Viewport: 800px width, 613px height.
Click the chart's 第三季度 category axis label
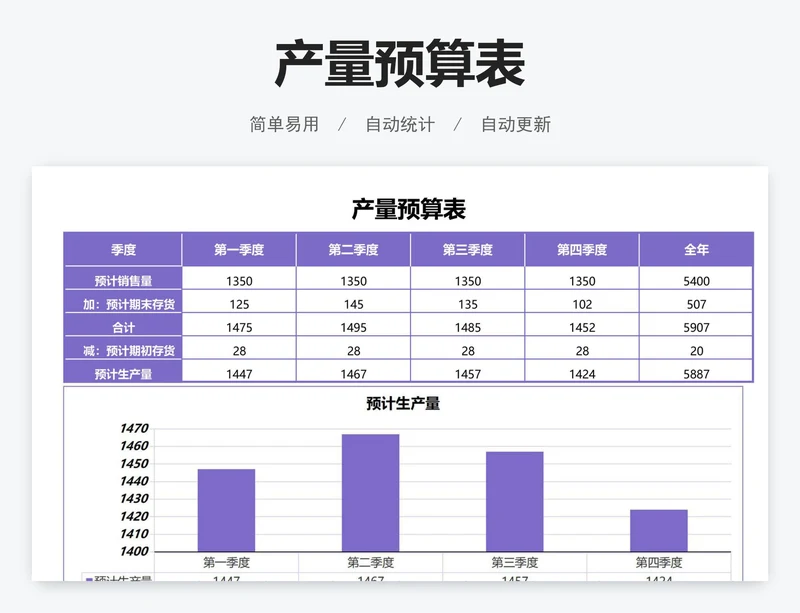tap(515, 562)
